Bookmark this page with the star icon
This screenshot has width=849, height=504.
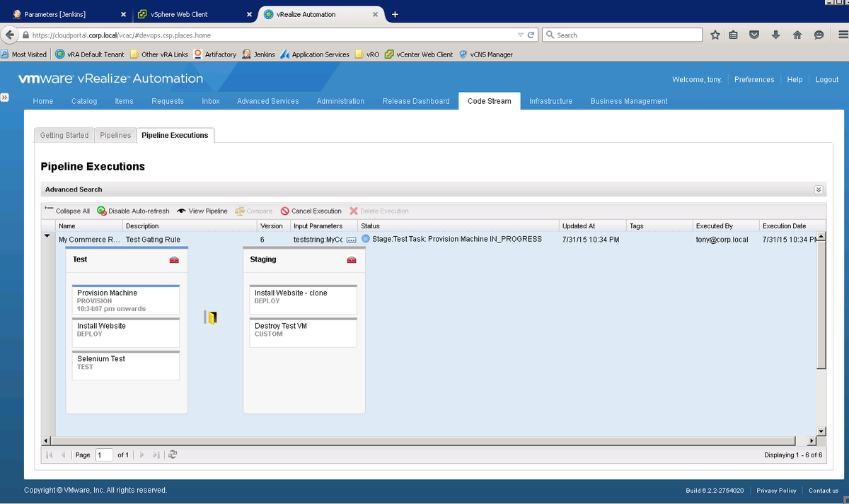[715, 35]
